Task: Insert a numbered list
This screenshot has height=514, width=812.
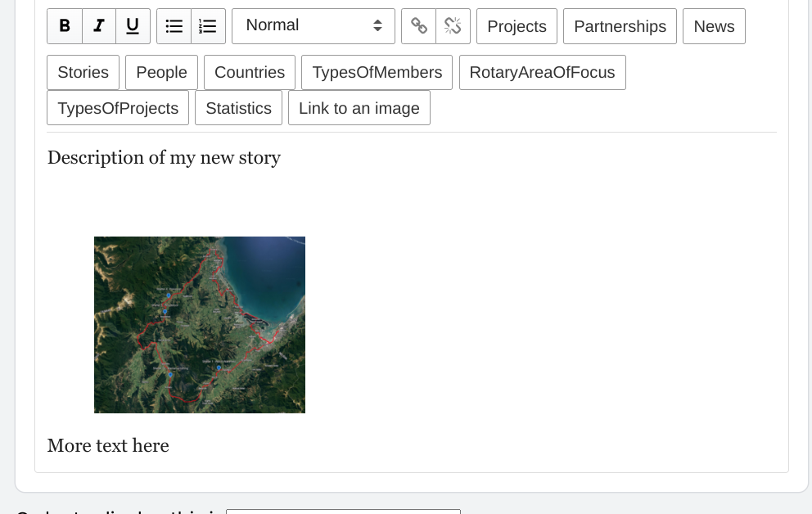Action: pyautogui.click(x=208, y=26)
